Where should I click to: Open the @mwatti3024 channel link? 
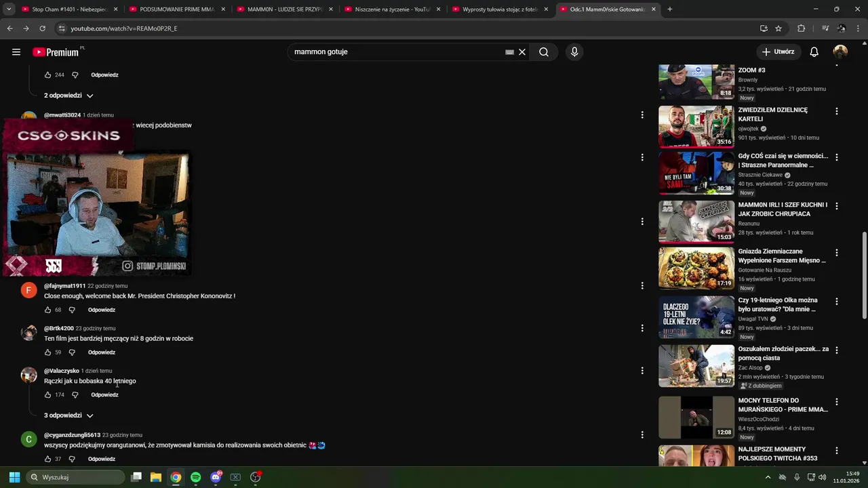point(62,115)
